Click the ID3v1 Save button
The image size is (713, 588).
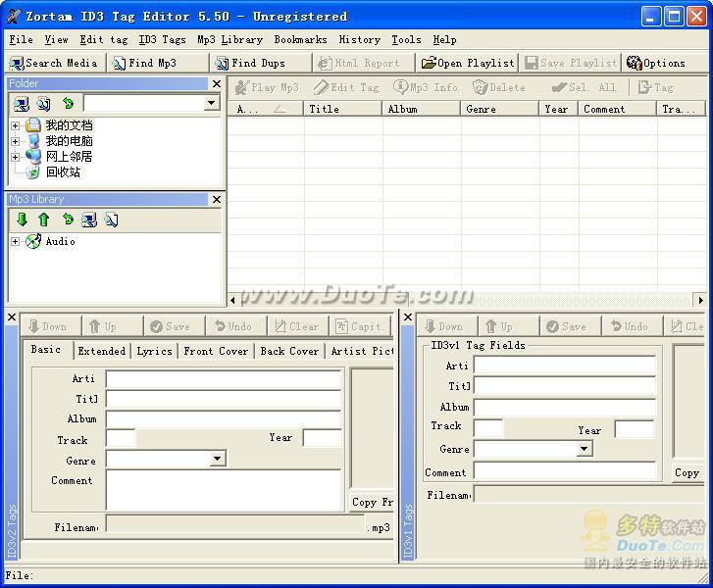[x=569, y=326]
